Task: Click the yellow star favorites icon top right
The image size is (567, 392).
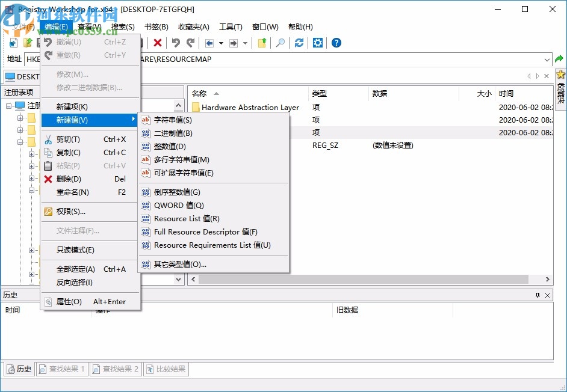Action: pyautogui.click(x=561, y=75)
